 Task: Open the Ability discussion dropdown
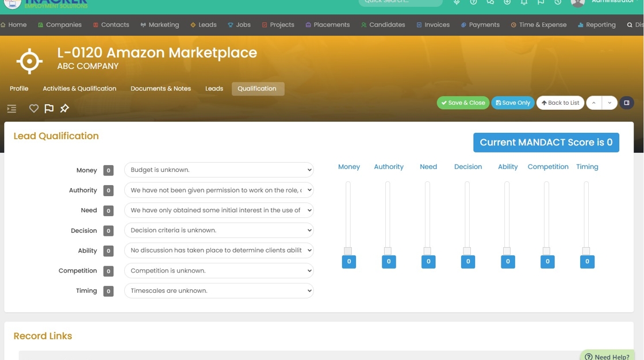point(219,250)
